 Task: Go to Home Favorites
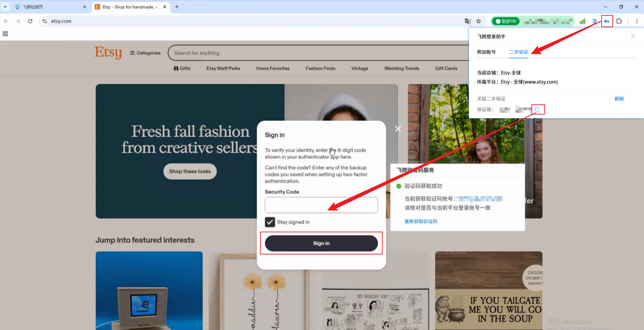click(x=273, y=68)
